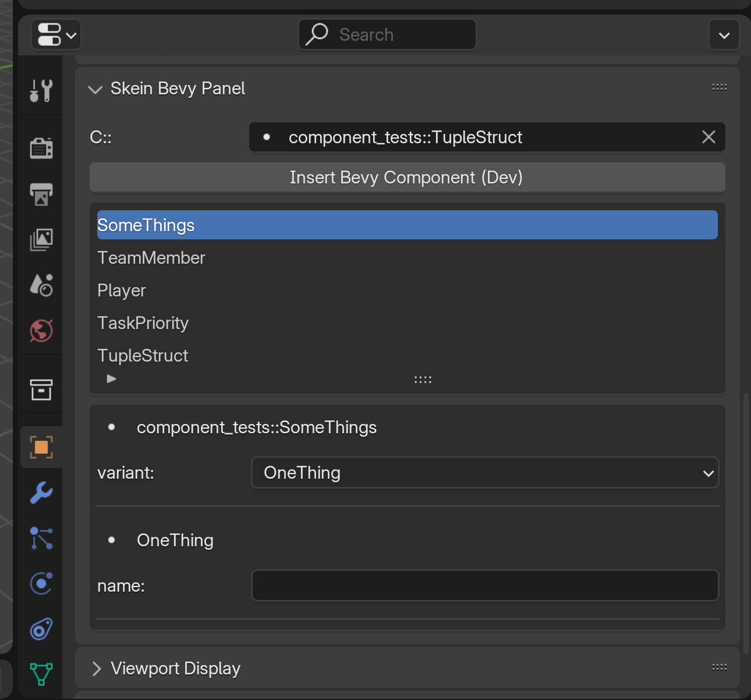Open the Collection properties tab
The height and width of the screenshot is (700, 751).
point(41,389)
